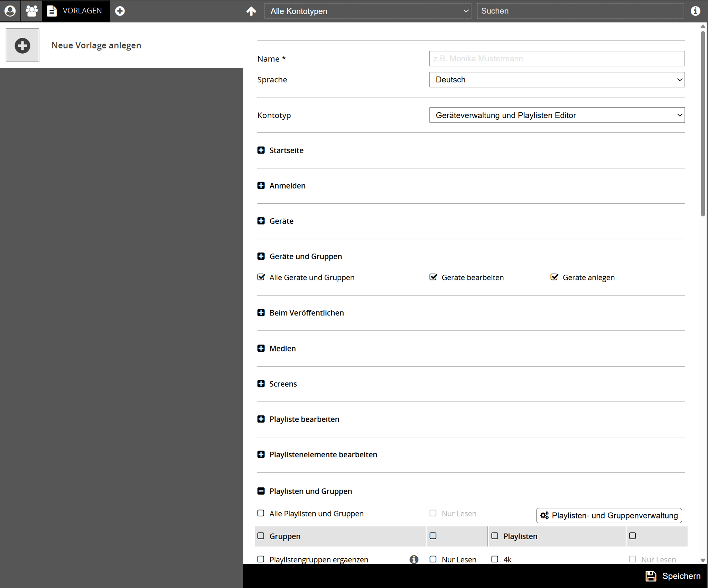The height and width of the screenshot is (588, 708).
Task: Uncheck Alle Geräte und Gruppen
Action: (x=261, y=277)
